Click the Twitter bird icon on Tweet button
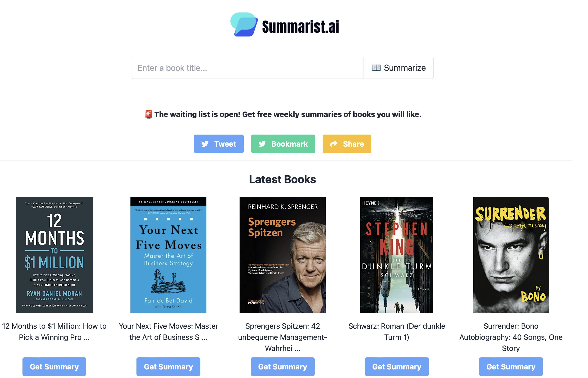Image resolution: width=588 pixels, height=378 pixels. pyautogui.click(x=205, y=144)
